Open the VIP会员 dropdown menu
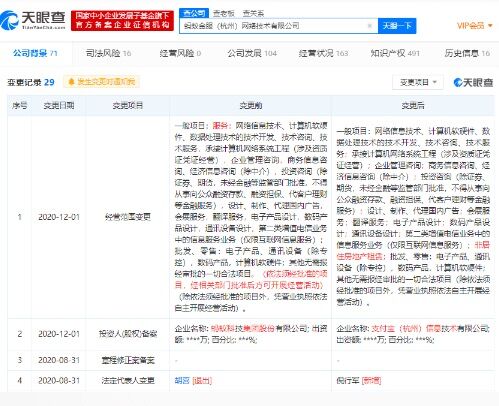Image resolution: width=499 pixels, height=406 pixels. coord(474,26)
